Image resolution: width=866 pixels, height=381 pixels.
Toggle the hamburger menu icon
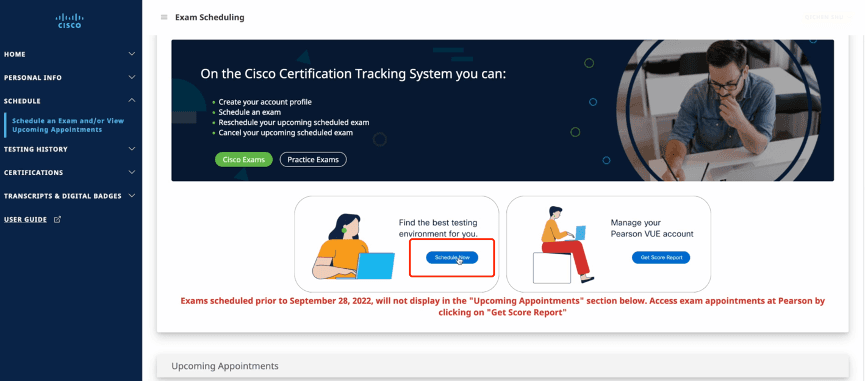click(164, 17)
